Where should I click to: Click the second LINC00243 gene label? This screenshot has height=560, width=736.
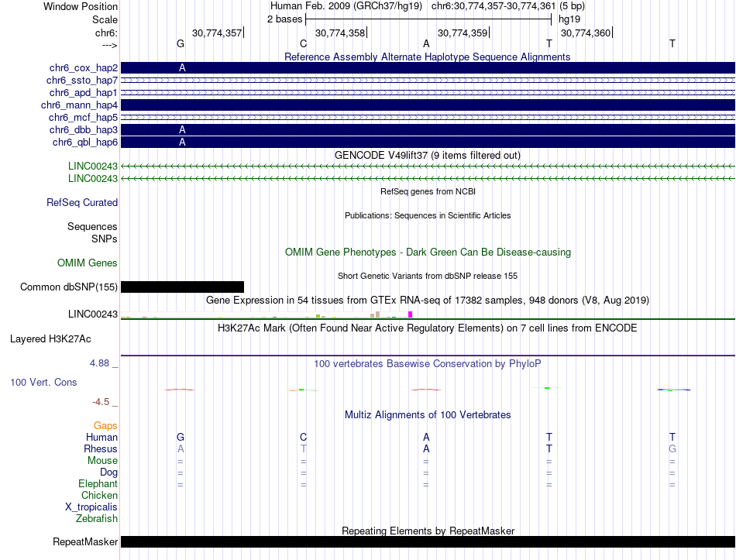click(93, 178)
